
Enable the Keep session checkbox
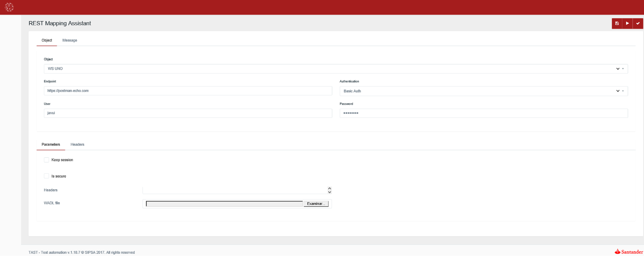pos(46,160)
